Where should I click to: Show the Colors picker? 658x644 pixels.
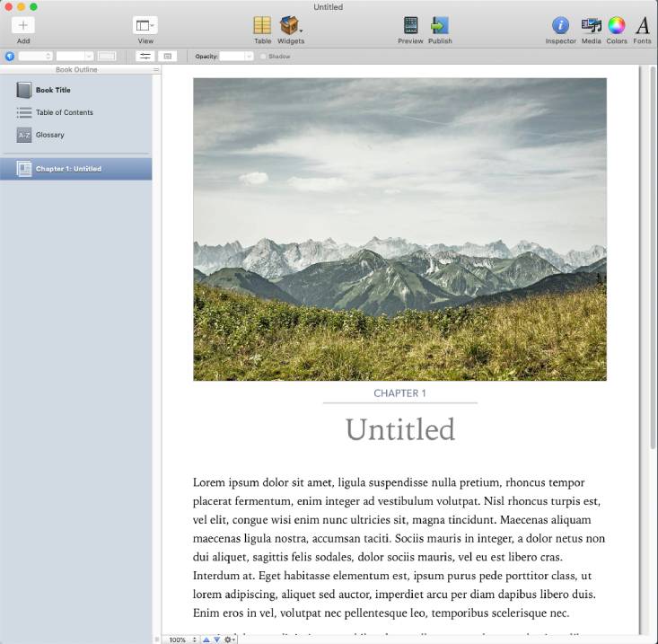tap(617, 25)
